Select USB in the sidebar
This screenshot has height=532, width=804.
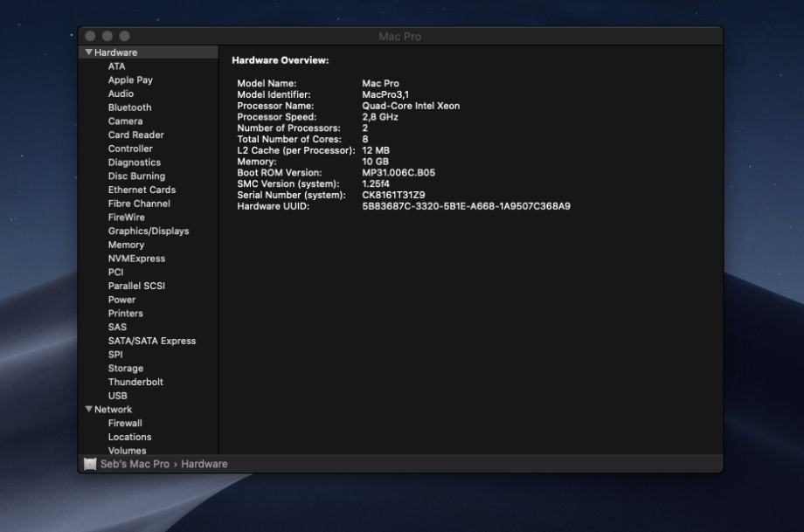117,396
